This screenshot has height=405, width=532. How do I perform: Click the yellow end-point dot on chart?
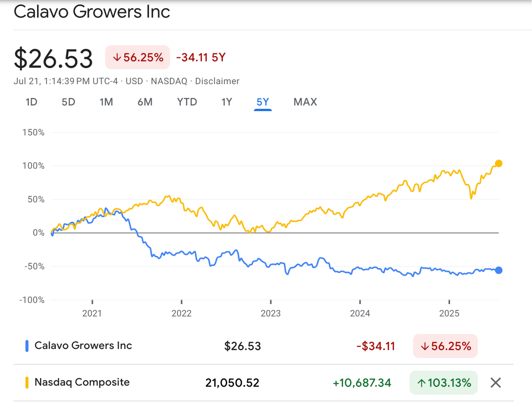[499, 164]
